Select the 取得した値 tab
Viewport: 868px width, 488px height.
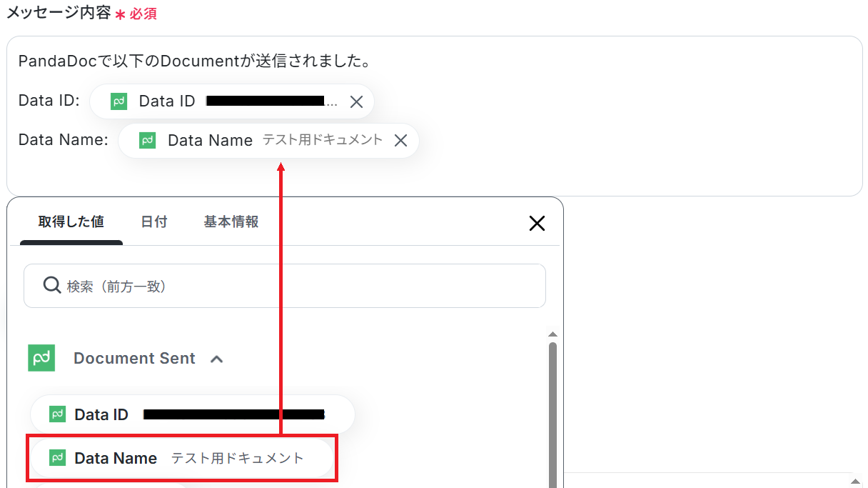pyautogui.click(x=71, y=222)
